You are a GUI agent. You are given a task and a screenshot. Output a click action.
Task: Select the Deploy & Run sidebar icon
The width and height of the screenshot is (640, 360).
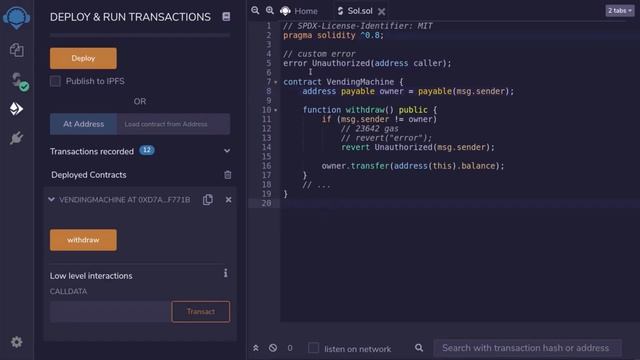coord(16,109)
